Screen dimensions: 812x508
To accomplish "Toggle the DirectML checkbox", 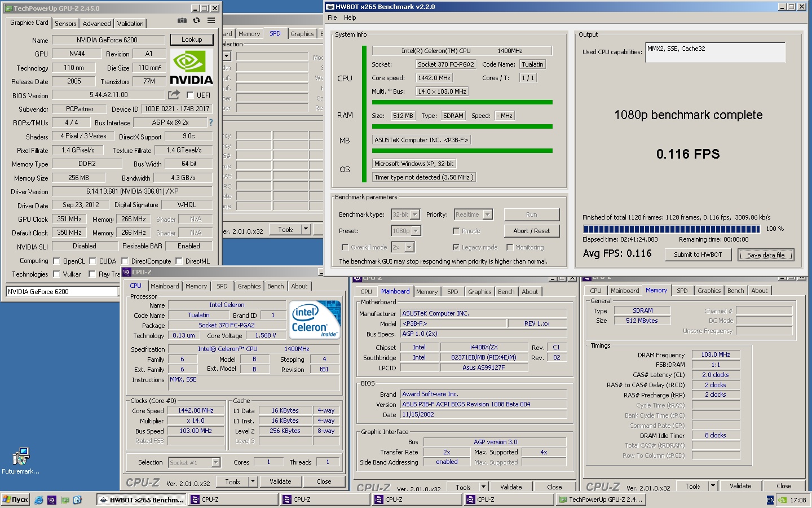I will click(179, 261).
